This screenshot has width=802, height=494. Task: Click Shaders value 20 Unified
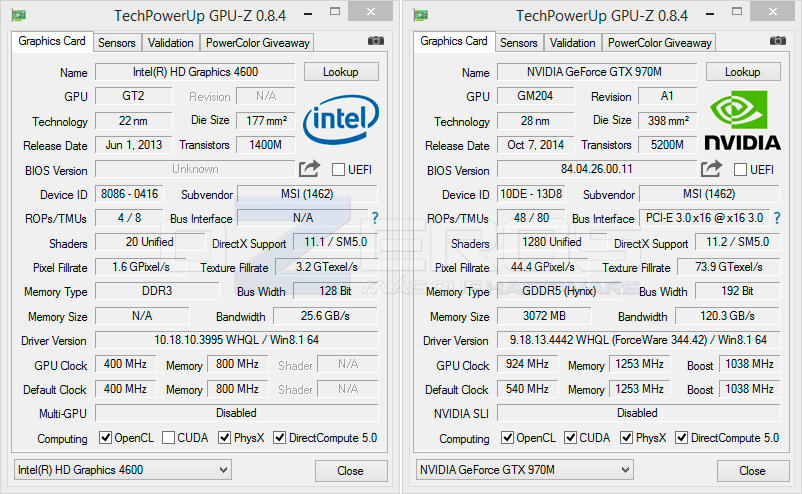[150, 242]
